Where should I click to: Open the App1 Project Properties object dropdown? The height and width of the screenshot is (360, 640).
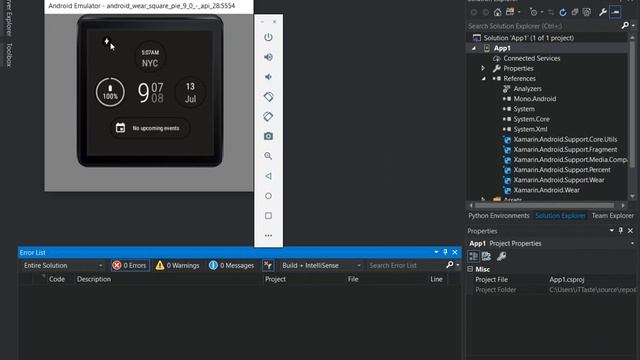tap(632, 243)
